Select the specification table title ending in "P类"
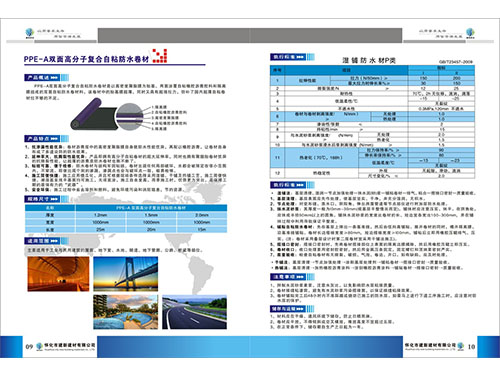The height and width of the screenshot is (375, 500). coord(369,60)
